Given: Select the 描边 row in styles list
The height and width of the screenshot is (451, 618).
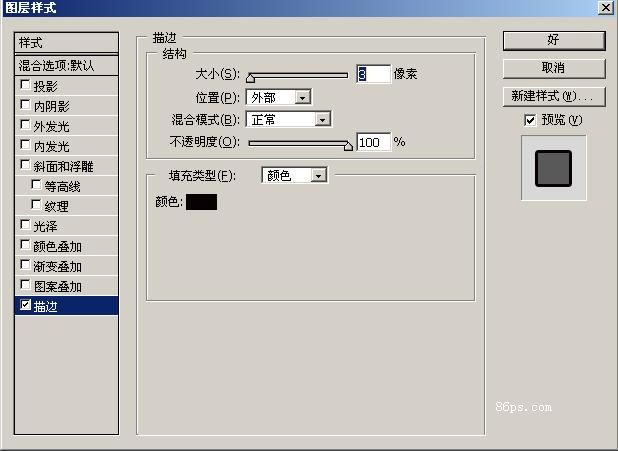Looking at the screenshot, I should point(66,306).
